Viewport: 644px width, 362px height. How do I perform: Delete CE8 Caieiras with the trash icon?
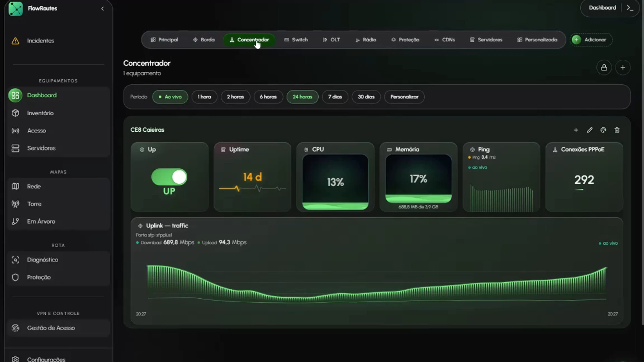click(x=617, y=130)
